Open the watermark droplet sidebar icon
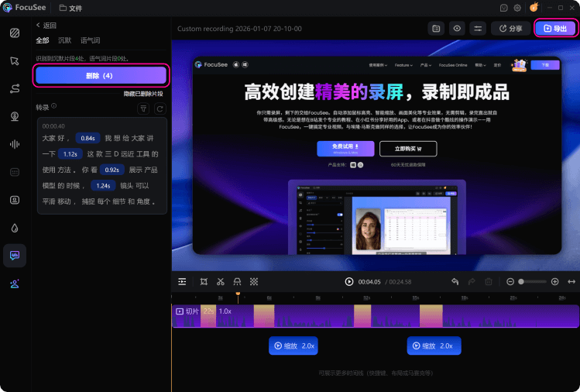 pyautogui.click(x=15, y=228)
